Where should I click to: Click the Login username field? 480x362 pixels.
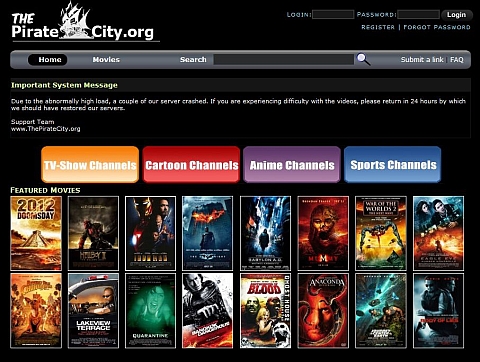[x=333, y=14]
